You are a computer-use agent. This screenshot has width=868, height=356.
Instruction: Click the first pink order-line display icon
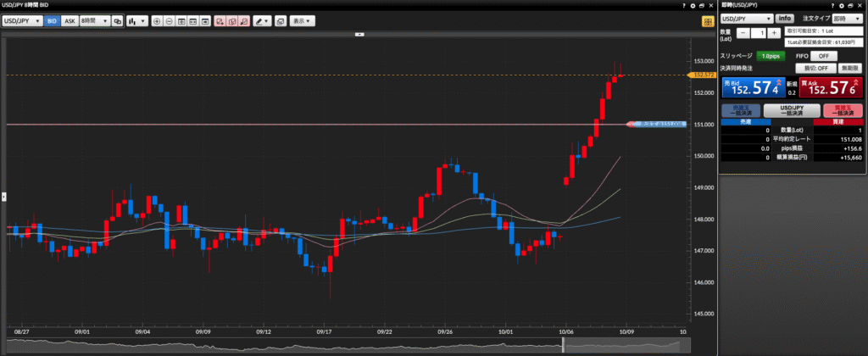(219, 20)
